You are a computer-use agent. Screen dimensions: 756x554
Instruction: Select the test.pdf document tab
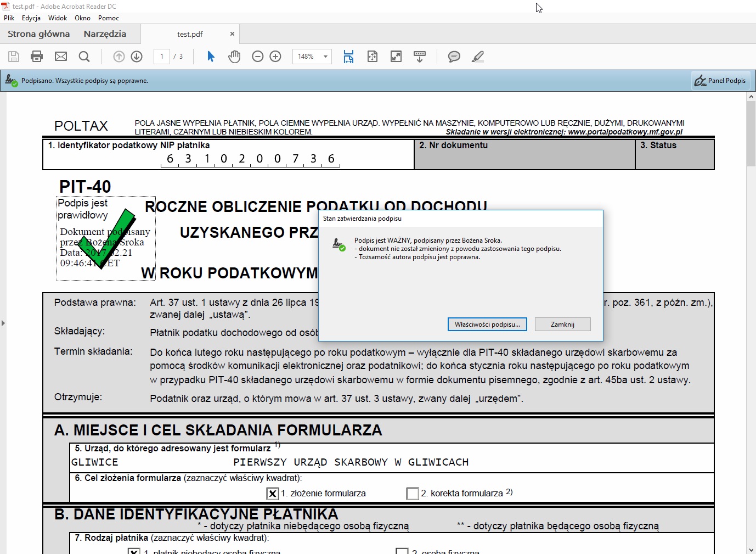[x=190, y=34]
